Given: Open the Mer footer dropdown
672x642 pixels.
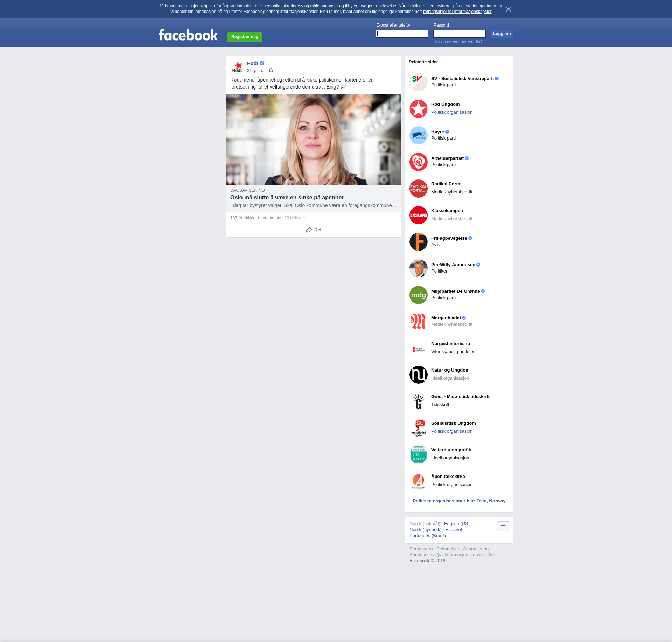Looking at the screenshot, I should 494,555.
